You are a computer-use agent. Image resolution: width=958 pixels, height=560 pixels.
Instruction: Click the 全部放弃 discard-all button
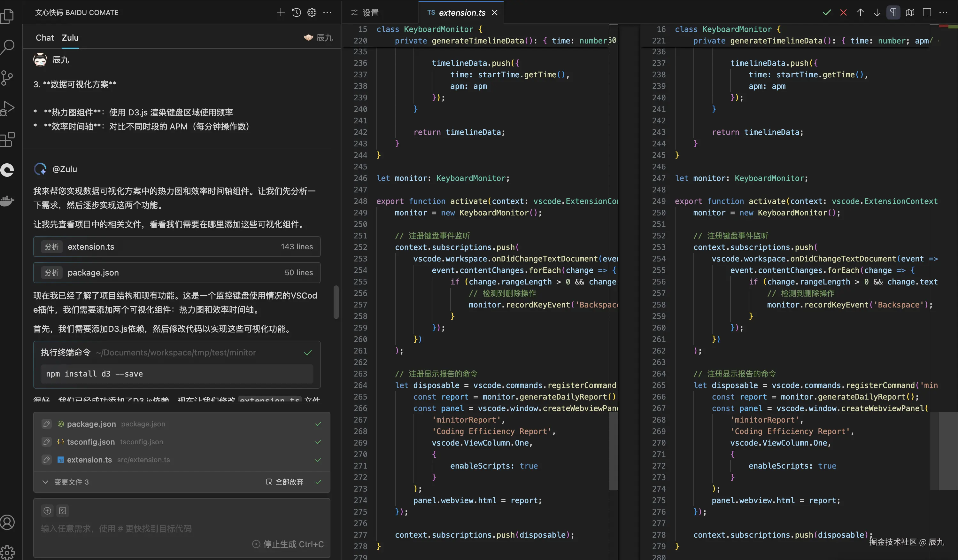[285, 482]
